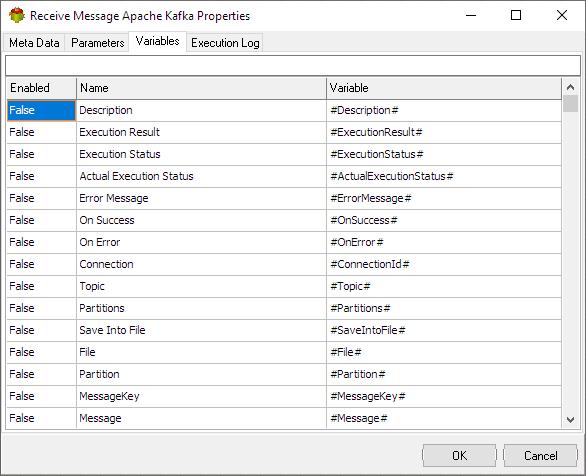Select the Connection name cell
This screenshot has height=476, width=586.
pyautogui.click(x=201, y=265)
